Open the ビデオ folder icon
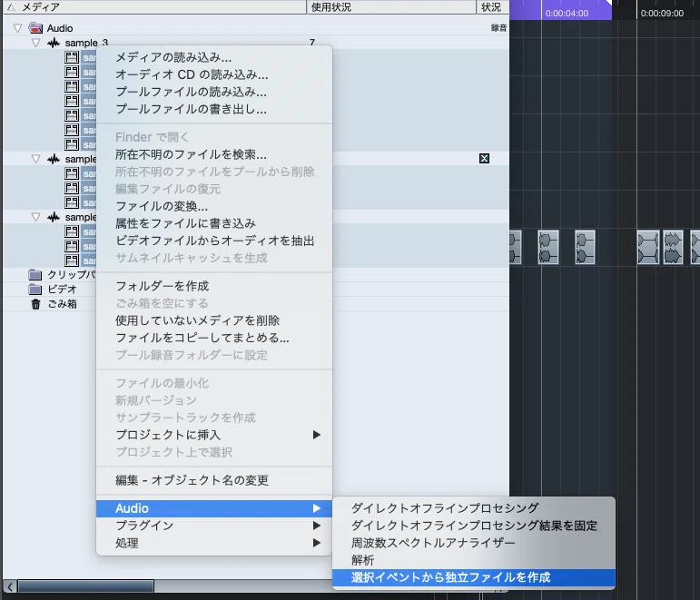700x600 pixels. point(35,289)
